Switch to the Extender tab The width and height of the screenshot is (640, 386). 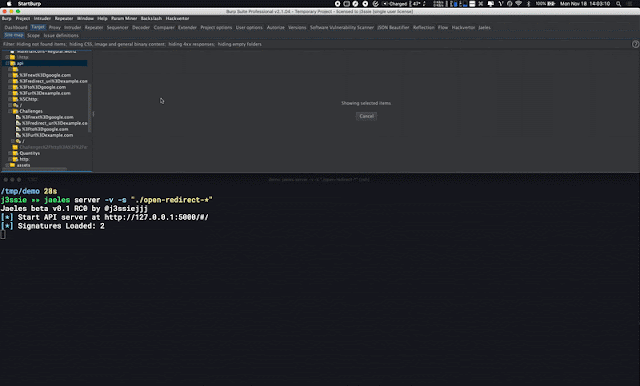coord(187,27)
